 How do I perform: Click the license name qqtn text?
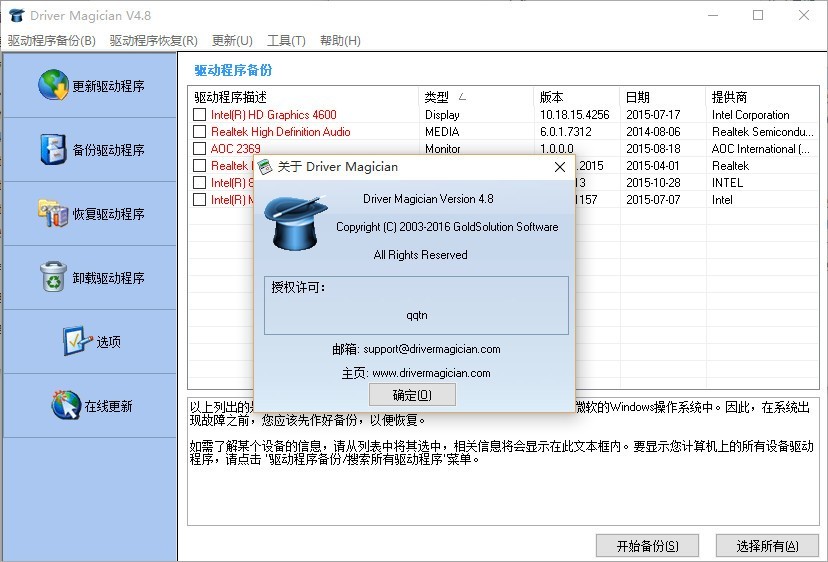tap(417, 315)
